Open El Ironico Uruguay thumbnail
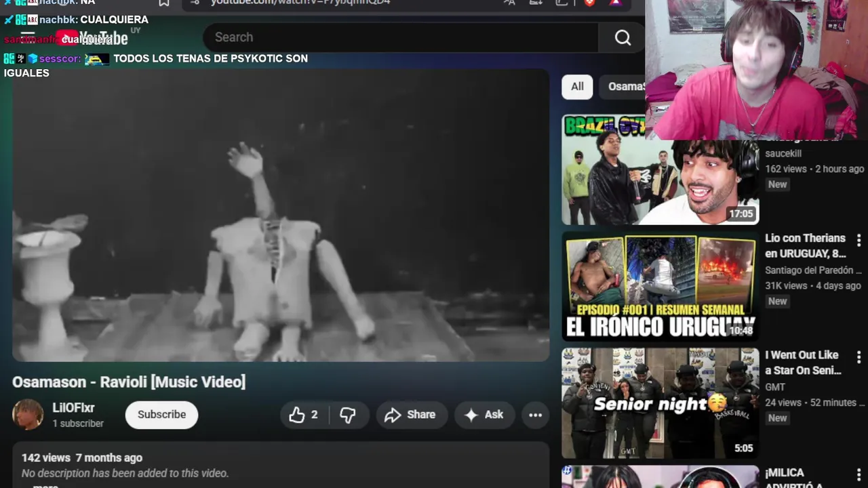The width and height of the screenshot is (868, 488). click(660, 287)
